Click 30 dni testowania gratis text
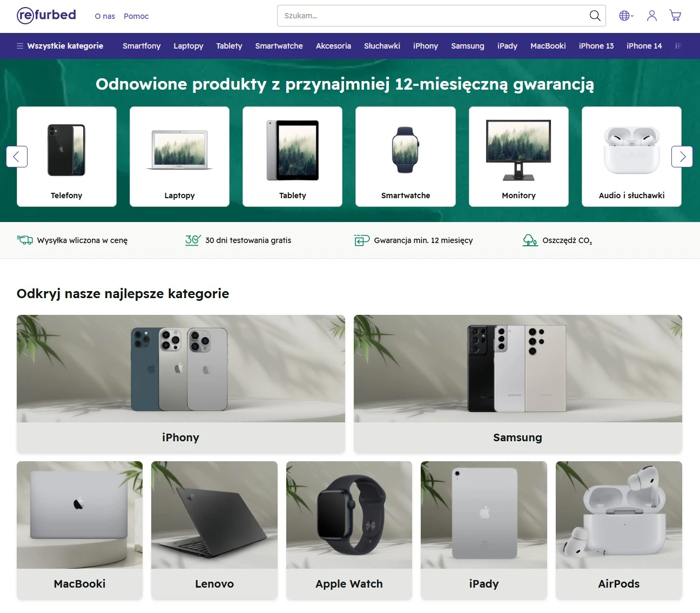The image size is (700, 613). click(x=248, y=240)
